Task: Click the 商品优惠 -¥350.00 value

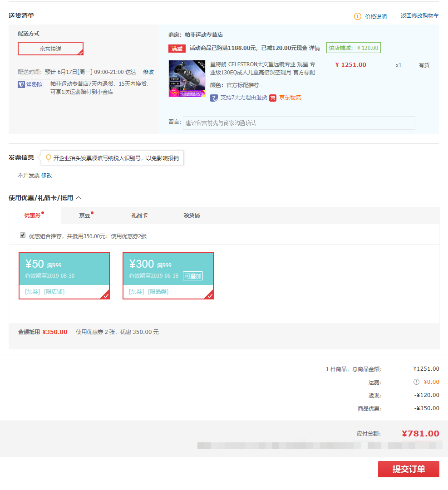Action: [427, 408]
